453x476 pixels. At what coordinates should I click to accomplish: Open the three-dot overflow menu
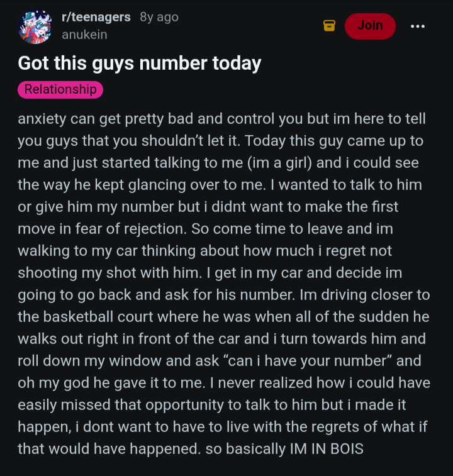pyautogui.click(x=418, y=26)
